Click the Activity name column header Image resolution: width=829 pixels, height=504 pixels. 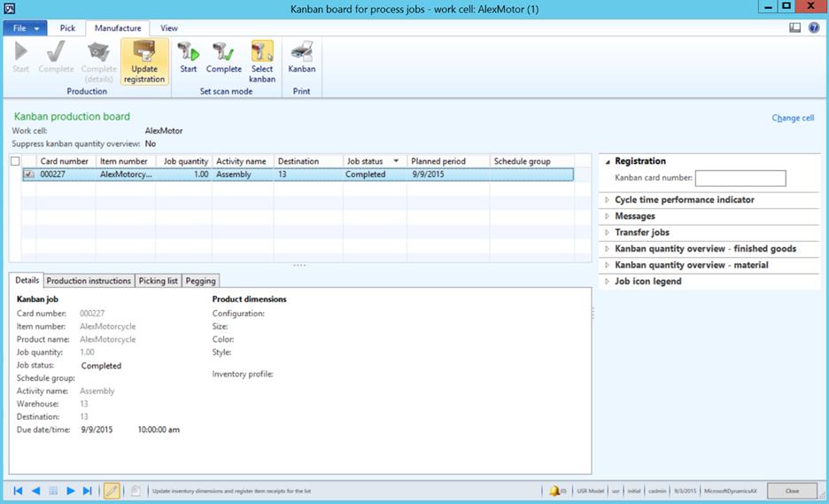(x=243, y=161)
